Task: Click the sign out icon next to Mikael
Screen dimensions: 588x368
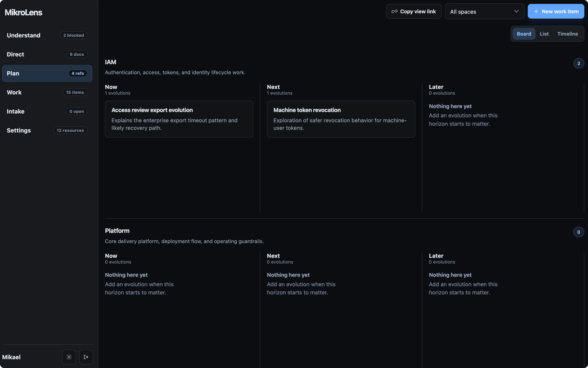Action: (x=86, y=357)
